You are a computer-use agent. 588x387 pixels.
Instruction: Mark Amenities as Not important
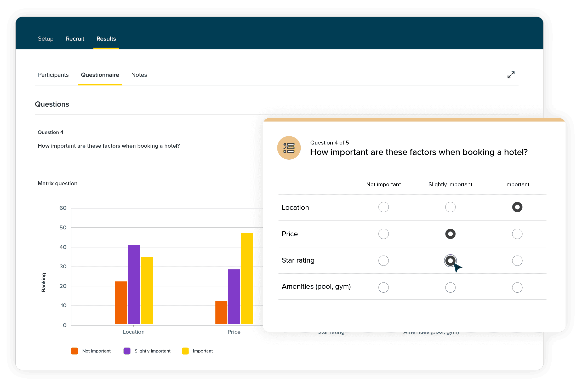click(383, 287)
